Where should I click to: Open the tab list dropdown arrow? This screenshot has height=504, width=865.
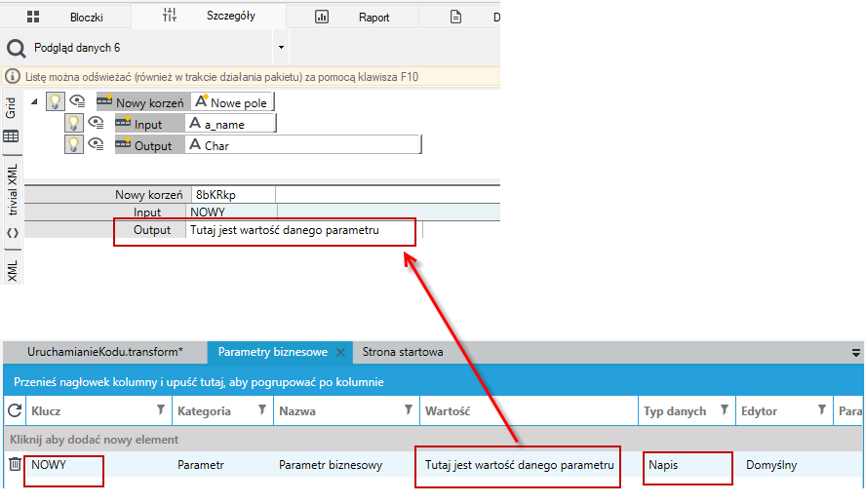855,353
